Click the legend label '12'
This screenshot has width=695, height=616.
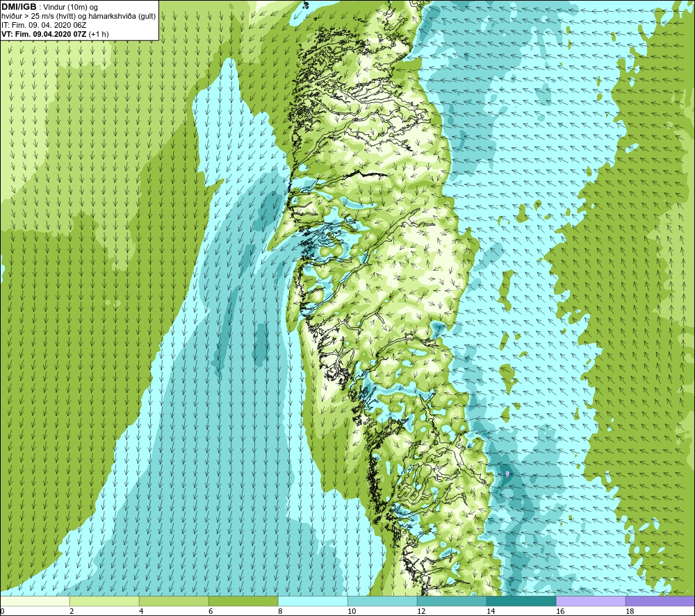pos(421,611)
